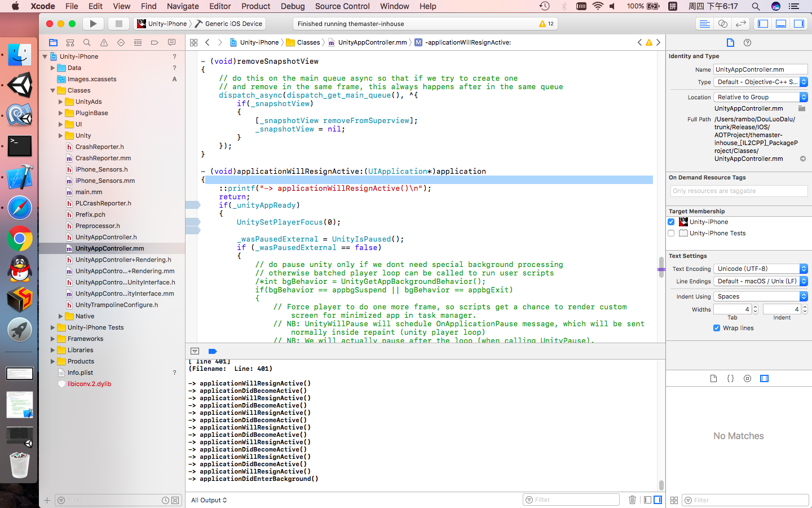
Task: Show the File Template library
Action: [x=713, y=379]
